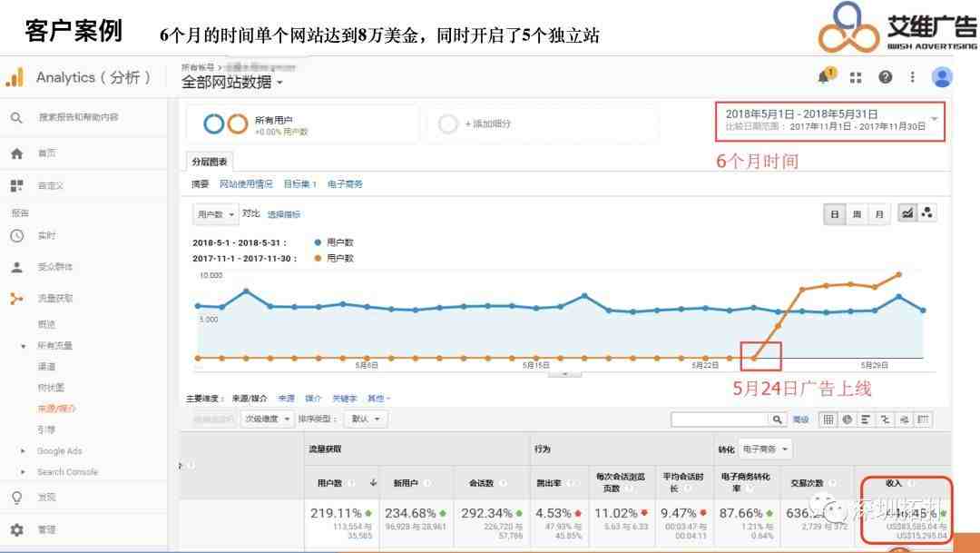Select the pie chart percentage view icon

click(847, 420)
